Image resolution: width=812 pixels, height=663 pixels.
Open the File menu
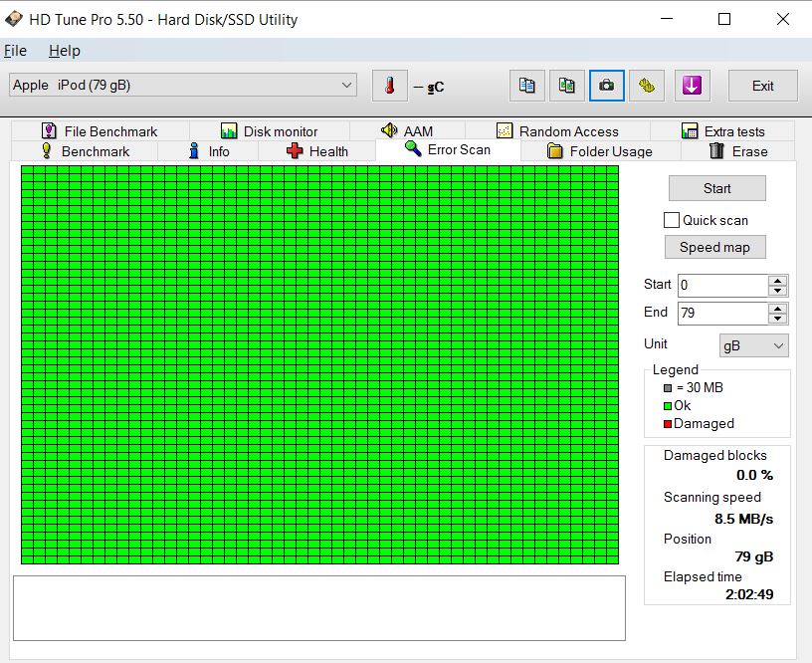15,51
